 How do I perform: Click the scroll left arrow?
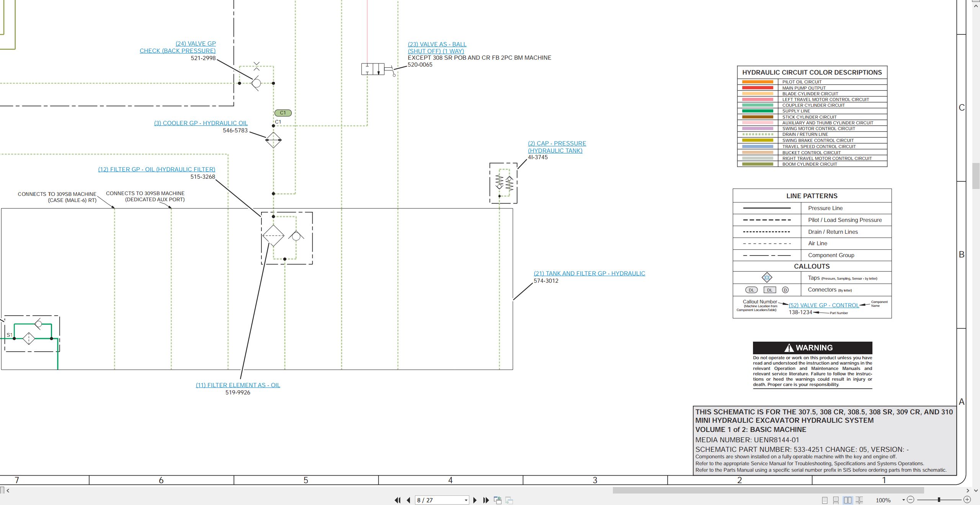coord(8,490)
